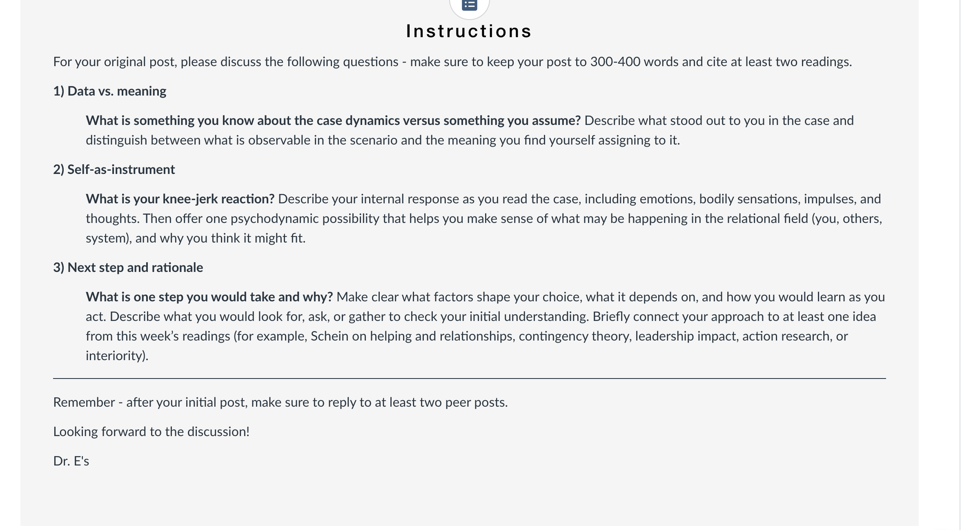Click bold question about case dynamics

(x=333, y=120)
